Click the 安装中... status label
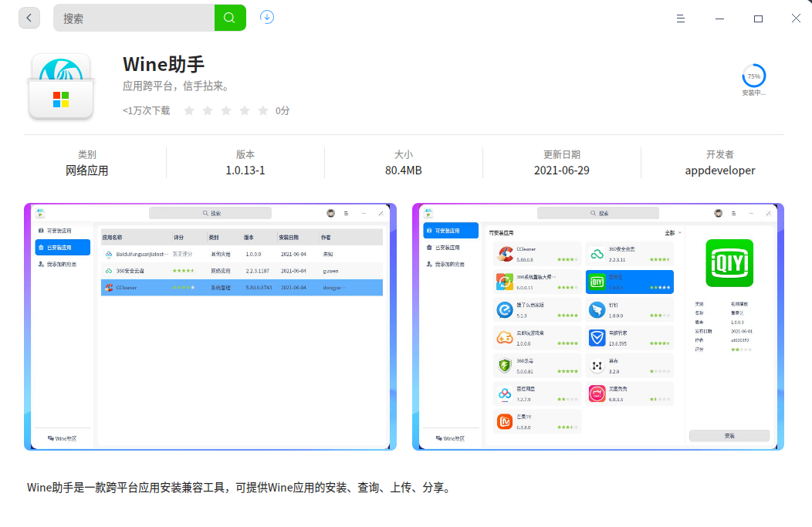Screen dimensions: 812x527 (753, 93)
